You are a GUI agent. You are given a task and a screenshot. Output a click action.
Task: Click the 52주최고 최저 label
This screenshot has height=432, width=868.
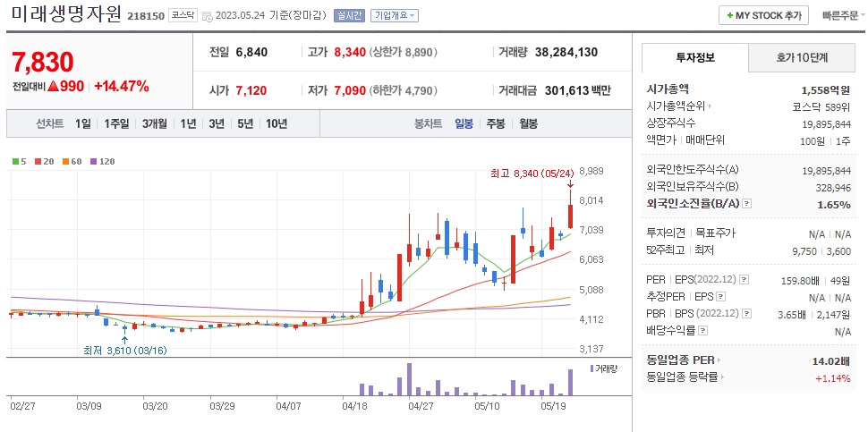click(680, 250)
